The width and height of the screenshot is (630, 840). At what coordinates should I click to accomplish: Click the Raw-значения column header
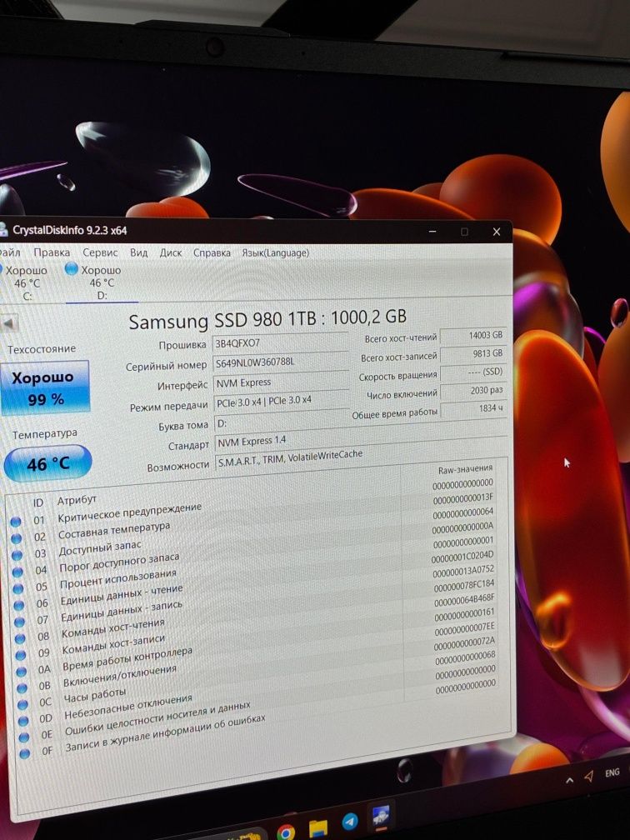pos(465,470)
